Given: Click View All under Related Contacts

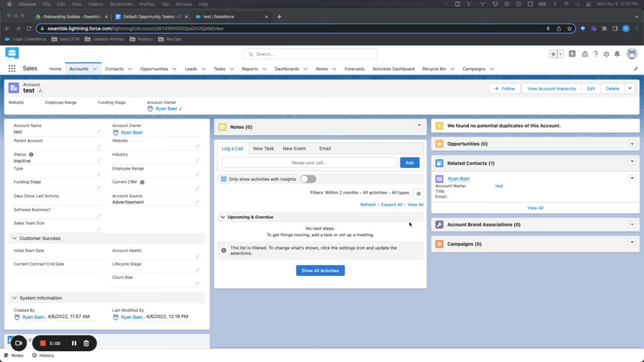Looking at the screenshot, I should [535, 208].
